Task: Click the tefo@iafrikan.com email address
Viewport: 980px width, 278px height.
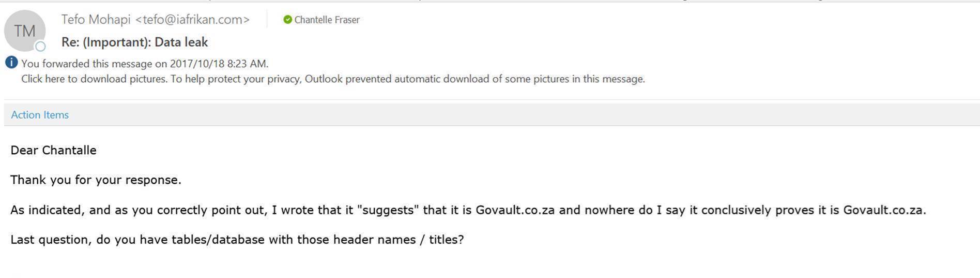Action: [x=192, y=20]
